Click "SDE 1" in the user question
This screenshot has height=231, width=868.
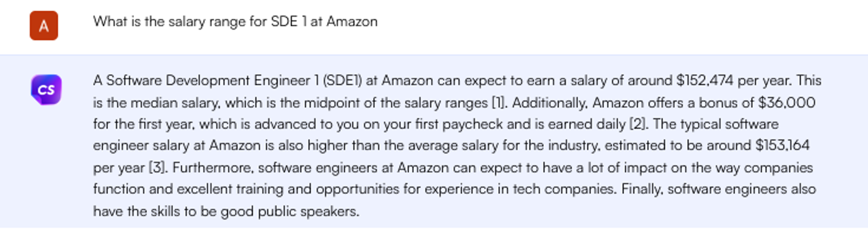pyautogui.click(x=288, y=22)
